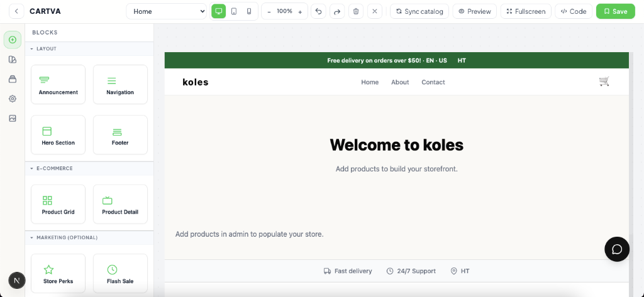Click the HT location pin icon
Image resolution: width=644 pixels, height=297 pixels.
tap(454, 271)
